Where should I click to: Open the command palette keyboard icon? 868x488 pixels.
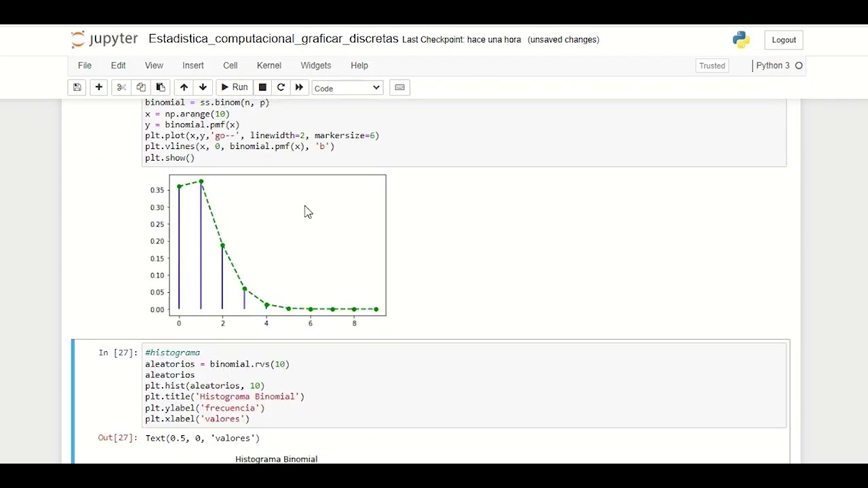(399, 87)
